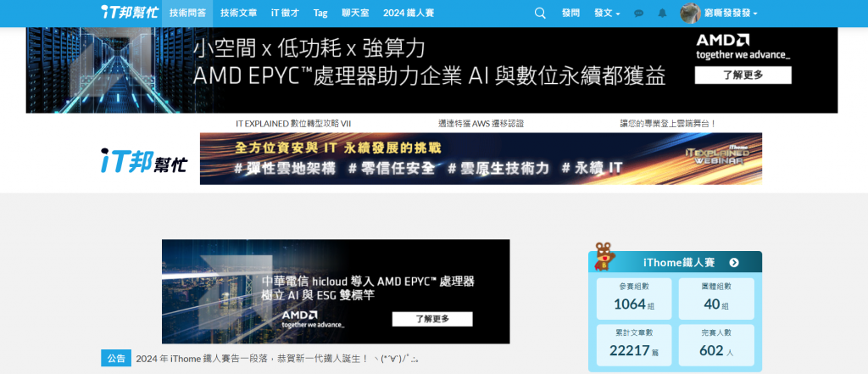Image resolution: width=868 pixels, height=374 pixels.
Task: Expand the 發文 dropdown
Action: coord(607,14)
